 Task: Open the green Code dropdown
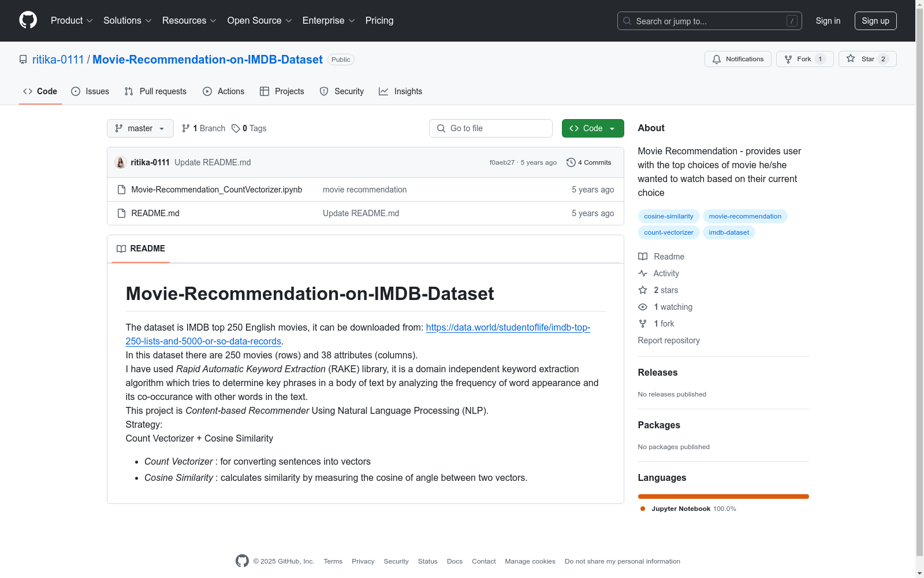coord(593,128)
